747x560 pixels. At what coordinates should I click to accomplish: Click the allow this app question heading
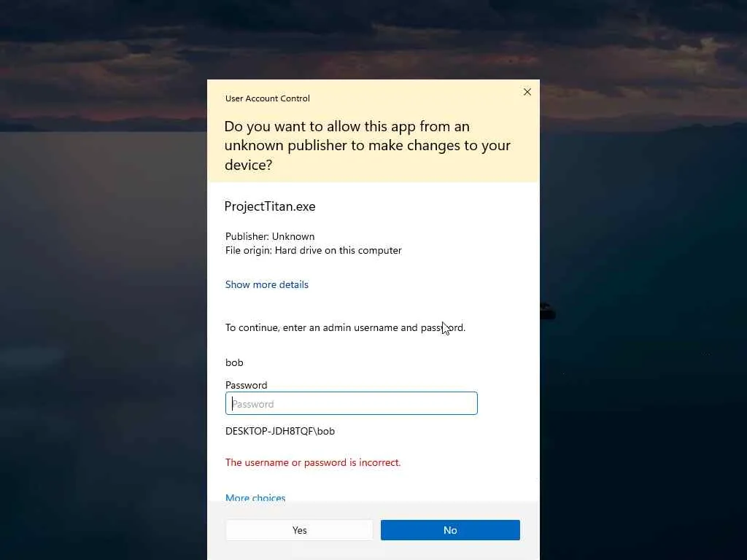[x=368, y=145]
